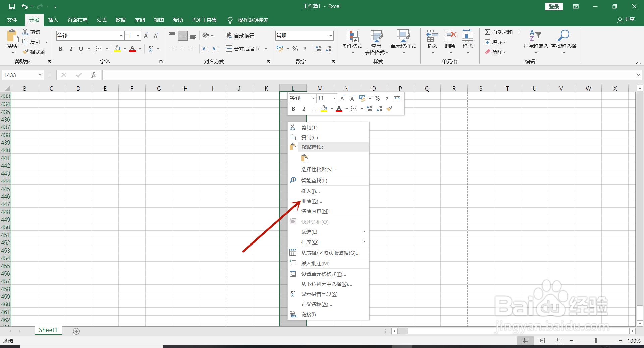
Task: Click ribbon comma style icon
Action: pyautogui.click(x=305, y=49)
